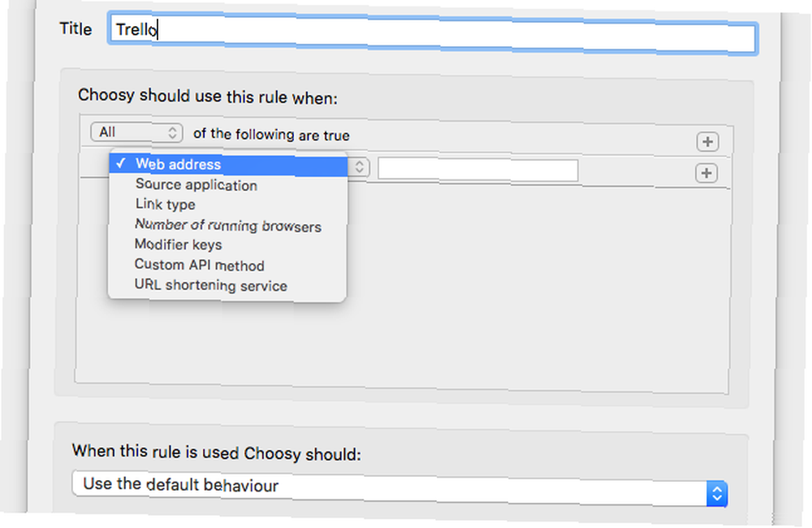This screenshot has width=812, height=528.
Task: Click the up-down arrows of the All popup
Action: pos(172,132)
